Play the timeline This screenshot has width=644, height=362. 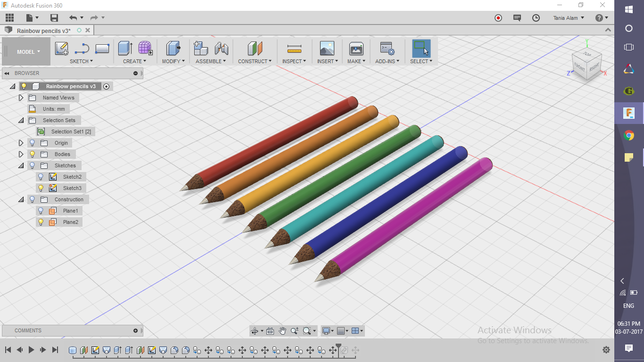32,350
